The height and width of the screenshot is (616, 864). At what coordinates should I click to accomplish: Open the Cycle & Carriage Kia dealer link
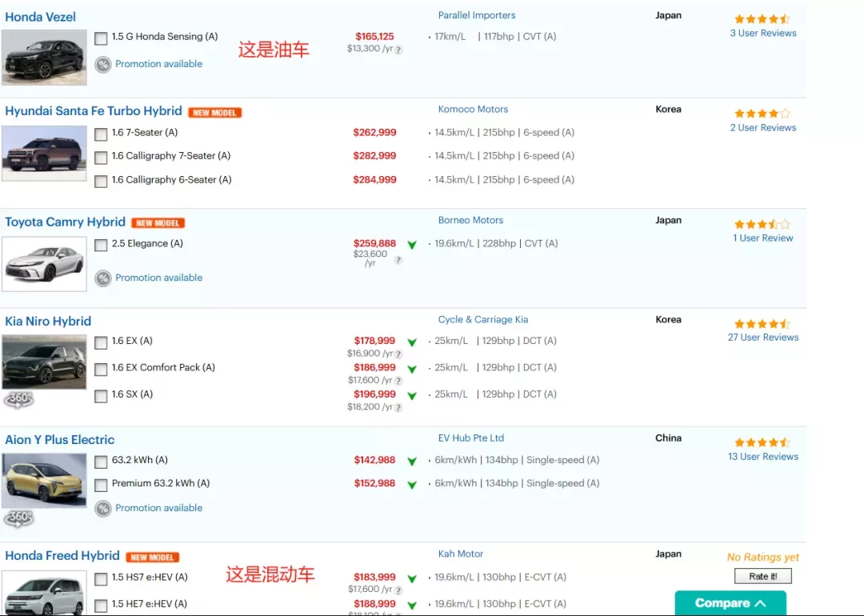(482, 319)
